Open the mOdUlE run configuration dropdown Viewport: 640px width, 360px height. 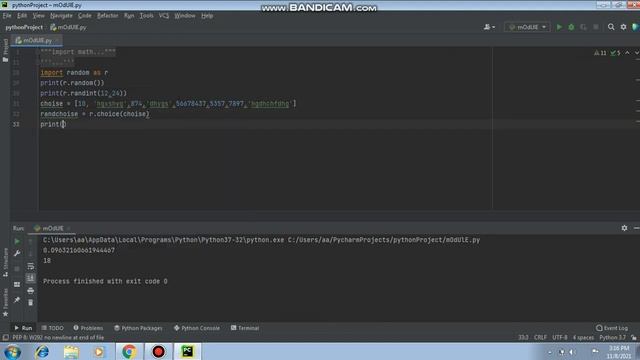pyautogui.click(x=527, y=27)
